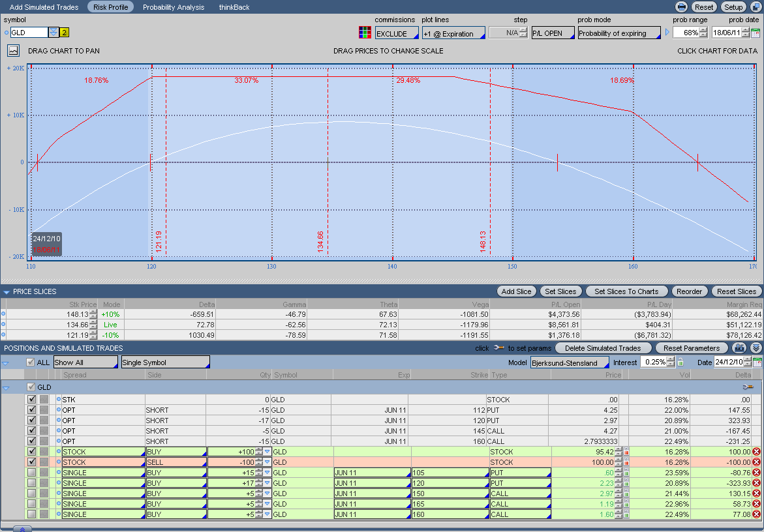764x532 pixels.
Task: Open the positions Date calendar icon
Action: point(756,362)
